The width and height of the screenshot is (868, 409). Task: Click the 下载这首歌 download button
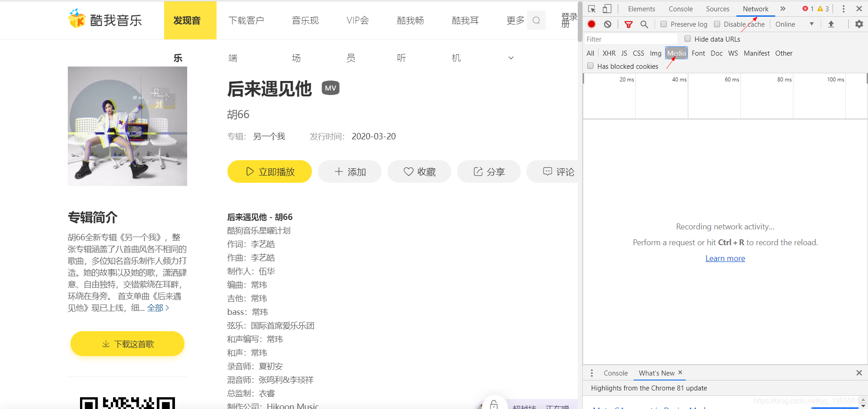tap(127, 344)
